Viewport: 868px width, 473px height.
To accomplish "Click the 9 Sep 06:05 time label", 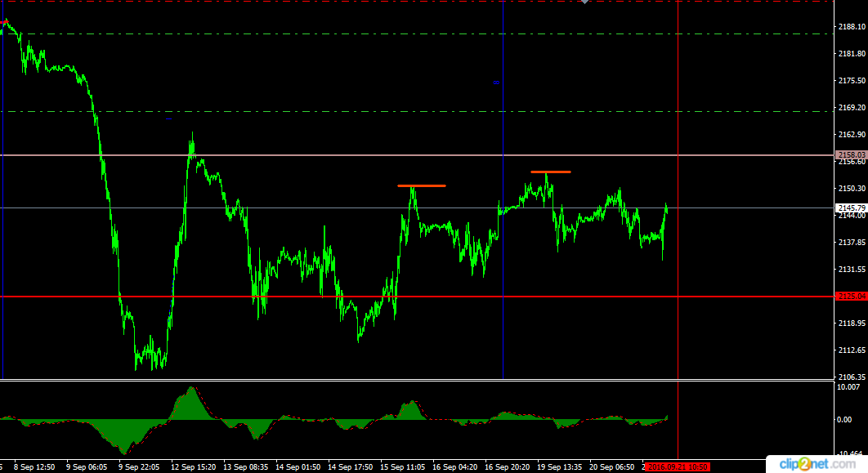I will pos(87,467).
